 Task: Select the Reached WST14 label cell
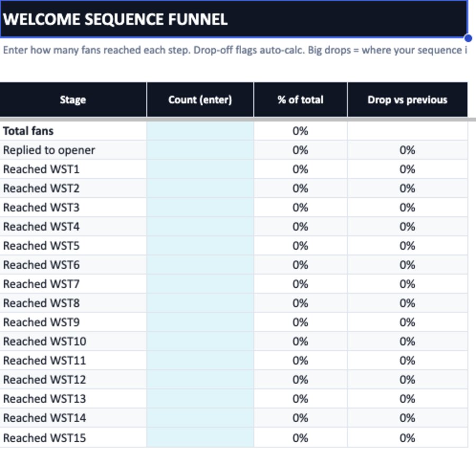73,418
